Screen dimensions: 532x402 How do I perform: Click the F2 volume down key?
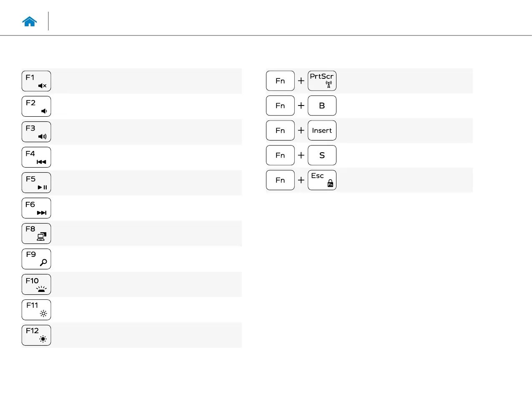coord(36,106)
